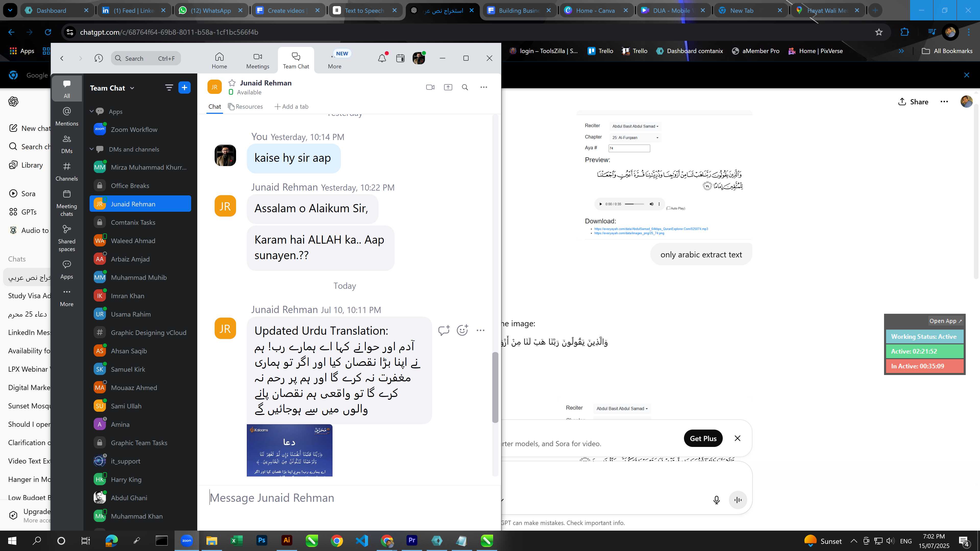Start ChatGPT voice mode
Image resolution: width=980 pixels, height=551 pixels.
point(738,500)
